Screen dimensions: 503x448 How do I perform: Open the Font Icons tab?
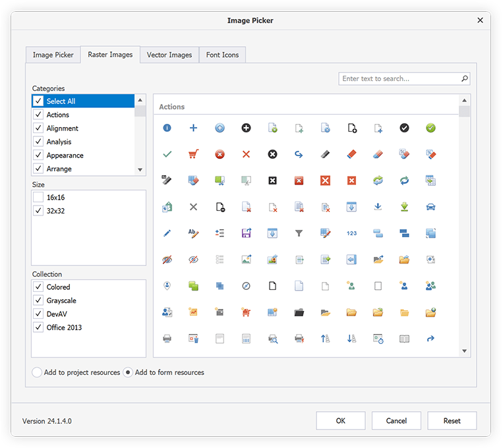pos(222,55)
